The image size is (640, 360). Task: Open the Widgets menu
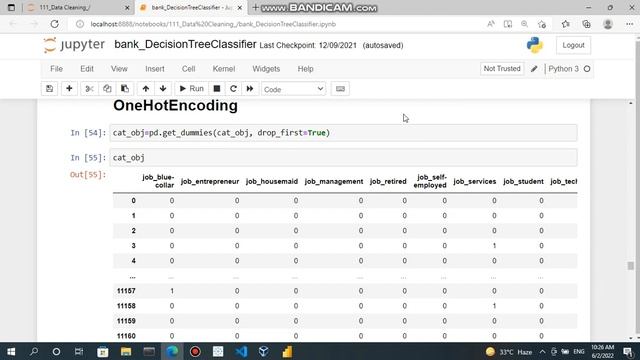point(266,69)
